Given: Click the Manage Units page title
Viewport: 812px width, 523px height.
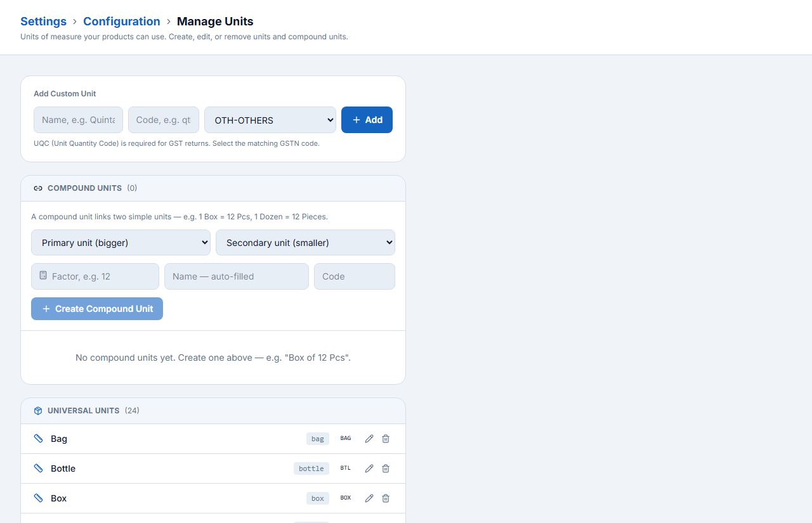Looking at the screenshot, I should point(215,22).
